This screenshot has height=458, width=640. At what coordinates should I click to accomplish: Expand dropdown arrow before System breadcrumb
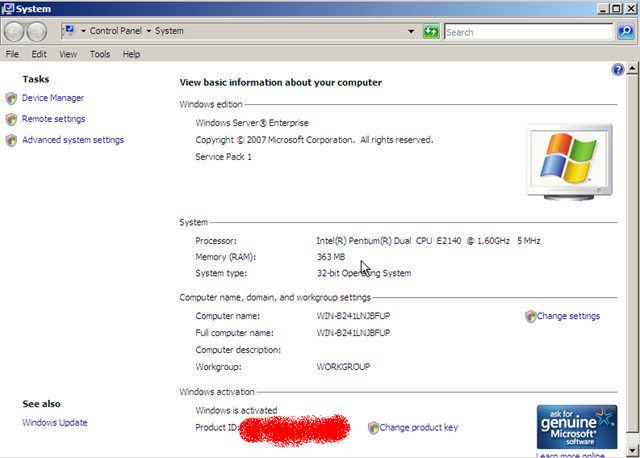[x=149, y=31]
